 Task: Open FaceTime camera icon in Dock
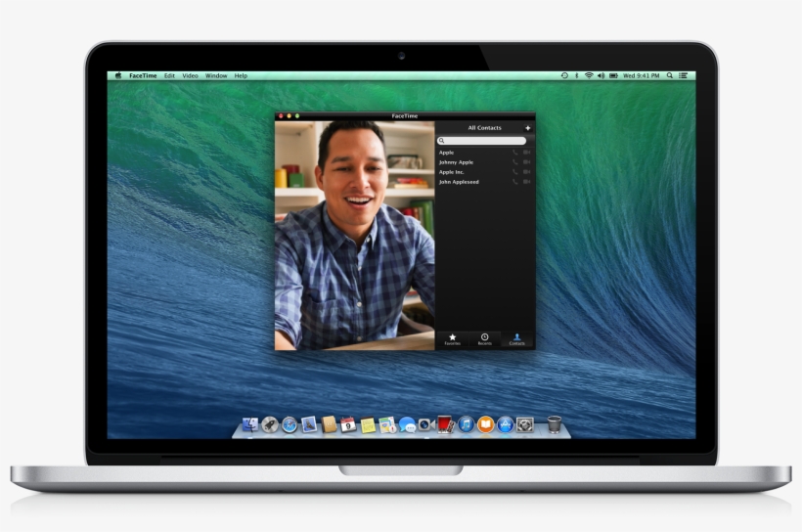tap(426, 424)
